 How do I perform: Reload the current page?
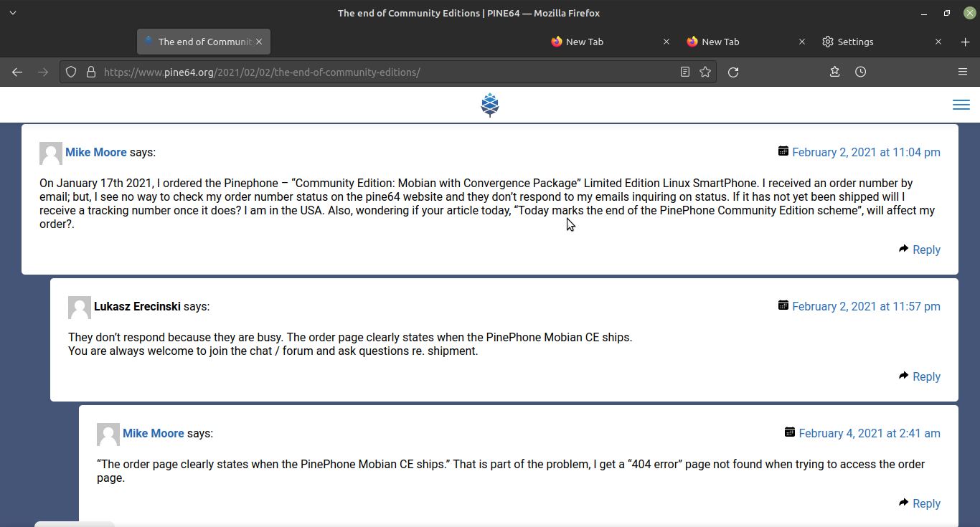pyautogui.click(x=733, y=72)
